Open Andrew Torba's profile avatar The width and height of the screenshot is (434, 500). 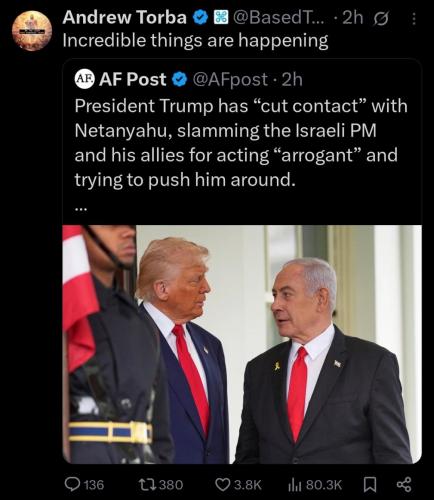click(32, 30)
